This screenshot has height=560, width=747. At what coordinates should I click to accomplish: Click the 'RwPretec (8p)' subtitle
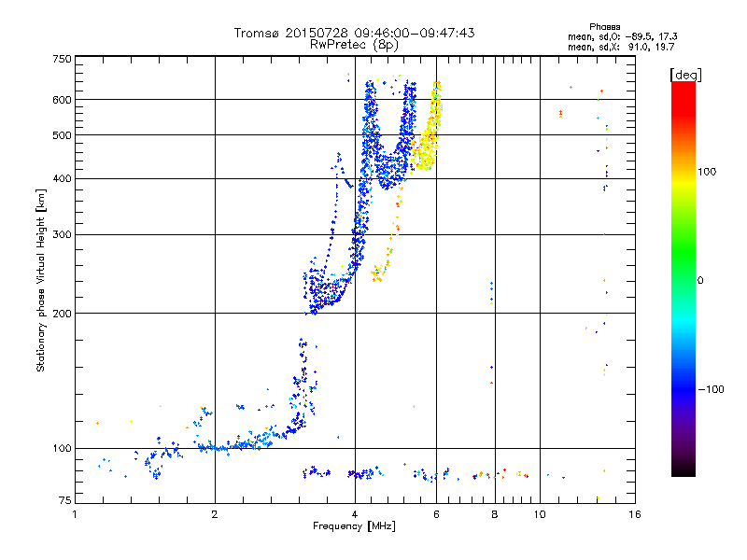point(354,45)
